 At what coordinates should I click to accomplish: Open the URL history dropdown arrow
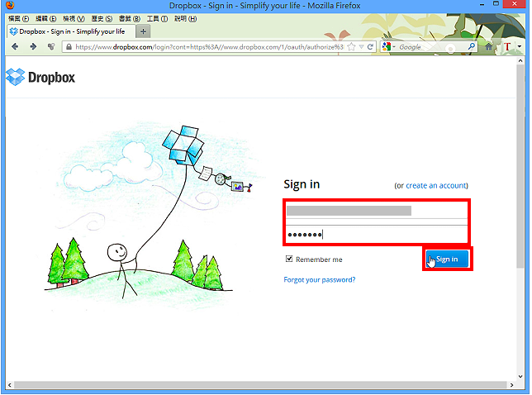click(x=361, y=47)
